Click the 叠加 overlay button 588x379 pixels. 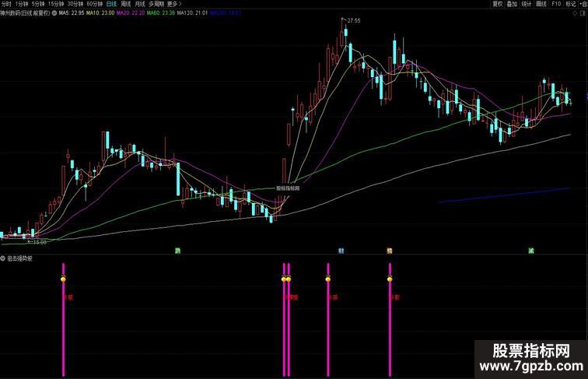(x=512, y=4)
